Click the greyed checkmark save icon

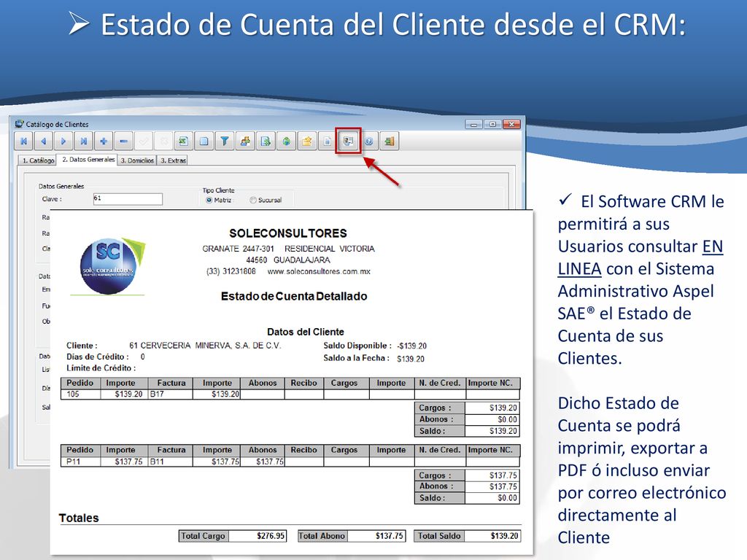(x=144, y=141)
